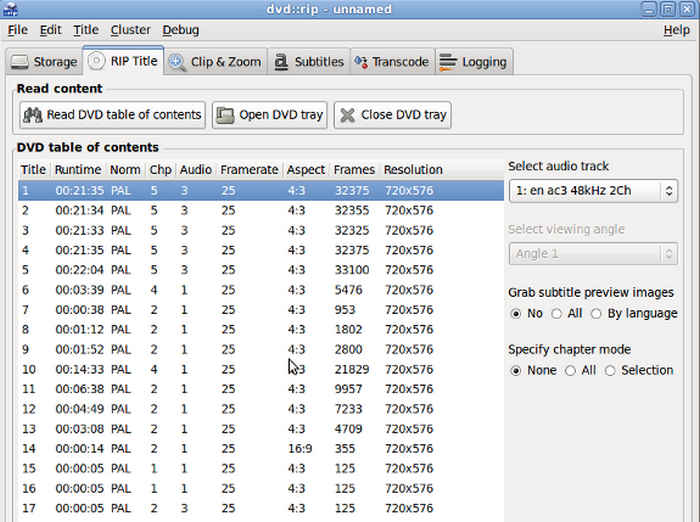Open the Cluster menu

[x=130, y=30]
